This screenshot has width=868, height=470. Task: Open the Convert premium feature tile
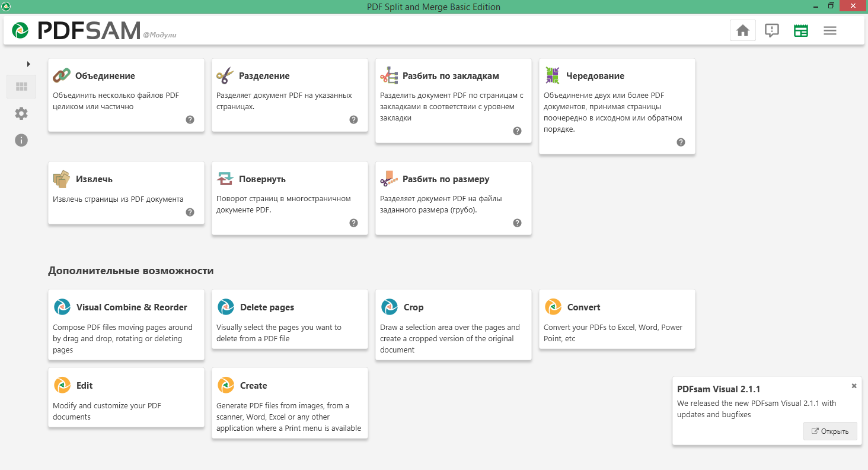(x=617, y=319)
